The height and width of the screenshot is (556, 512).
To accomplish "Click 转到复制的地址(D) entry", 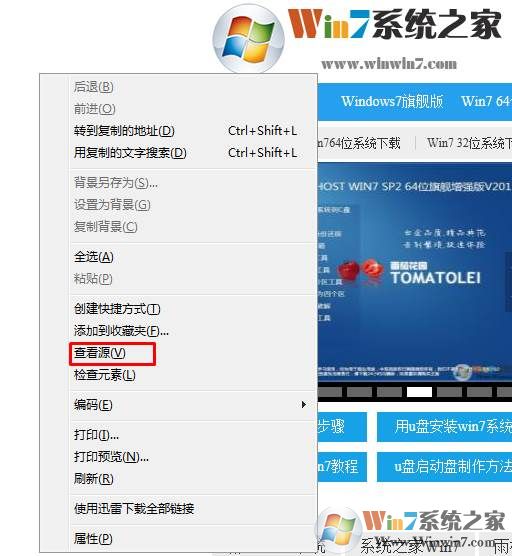I will click(x=124, y=131).
